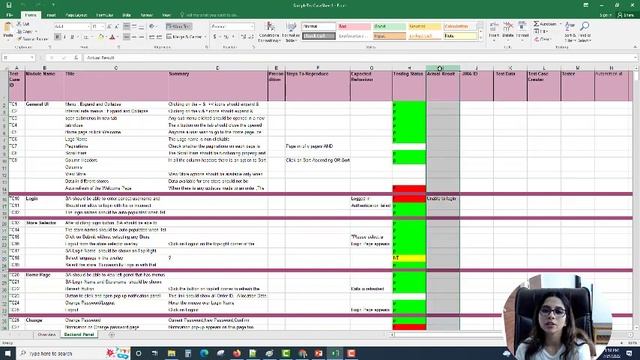
Task: Open Format as Table
Action: (x=291, y=32)
